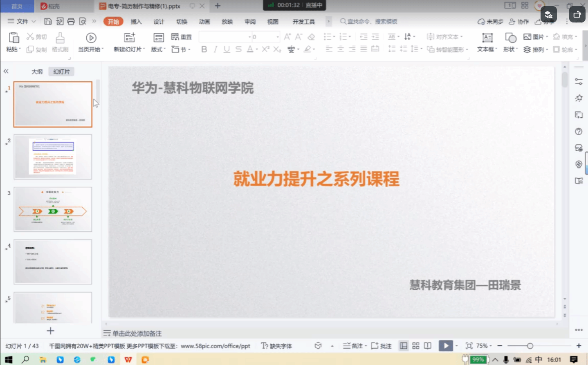This screenshot has height=365, width=588.
Task: Click the Increase Font Size icon
Action: click(287, 37)
